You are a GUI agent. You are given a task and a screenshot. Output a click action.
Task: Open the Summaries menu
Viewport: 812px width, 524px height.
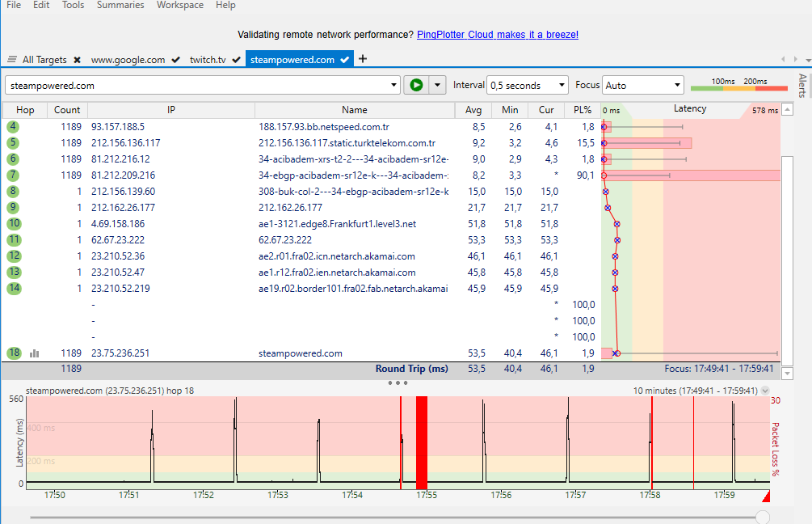coord(120,5)
